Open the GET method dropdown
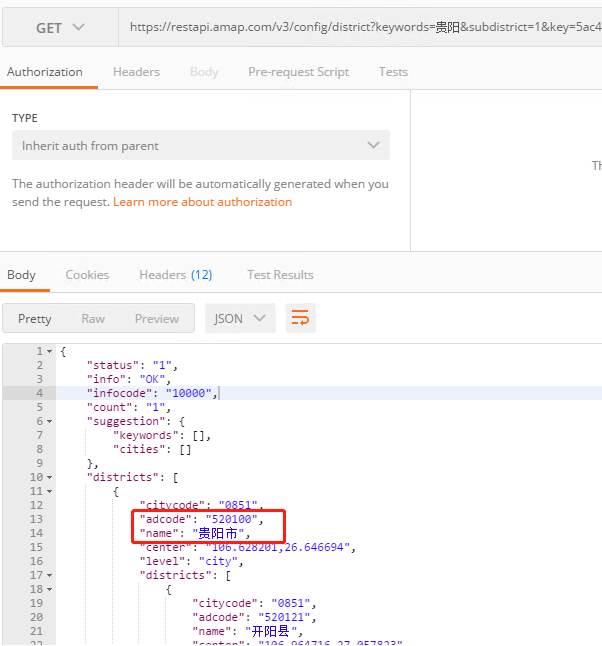The height and width of the screenshot is (646, 602). pyautogui.click(x=60, y=28)
